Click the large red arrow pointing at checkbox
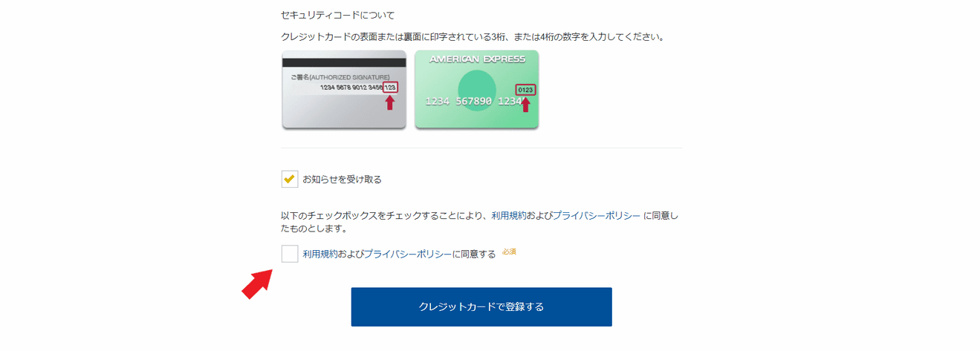Viewport: 980px width, 351px height. coord(256,284)
